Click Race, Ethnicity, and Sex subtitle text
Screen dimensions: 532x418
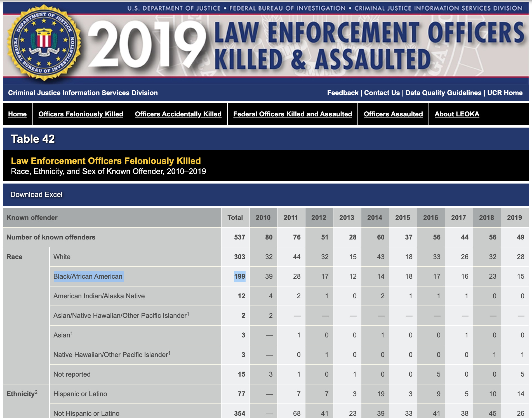tap(109, 171)
